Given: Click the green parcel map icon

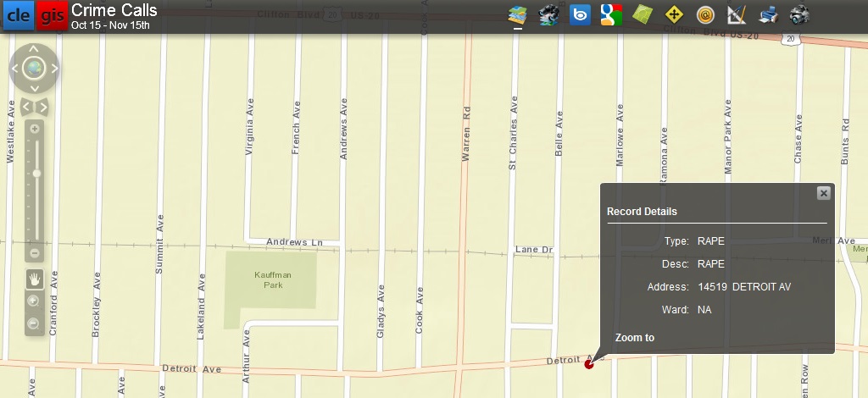Looking at the screenshot, I should pyautogui.click(x=643, y=14).
